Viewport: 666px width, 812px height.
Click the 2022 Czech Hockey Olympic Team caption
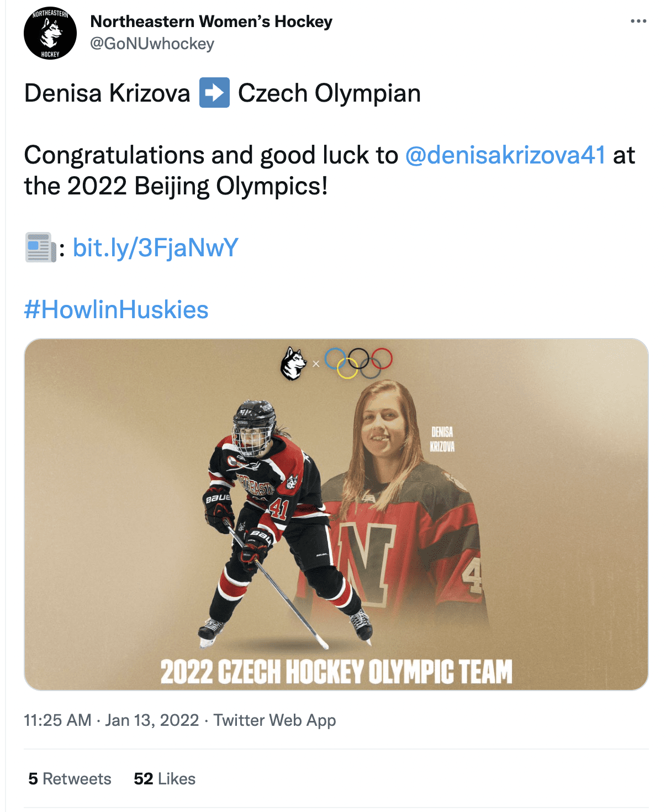(x=336, y=672)
